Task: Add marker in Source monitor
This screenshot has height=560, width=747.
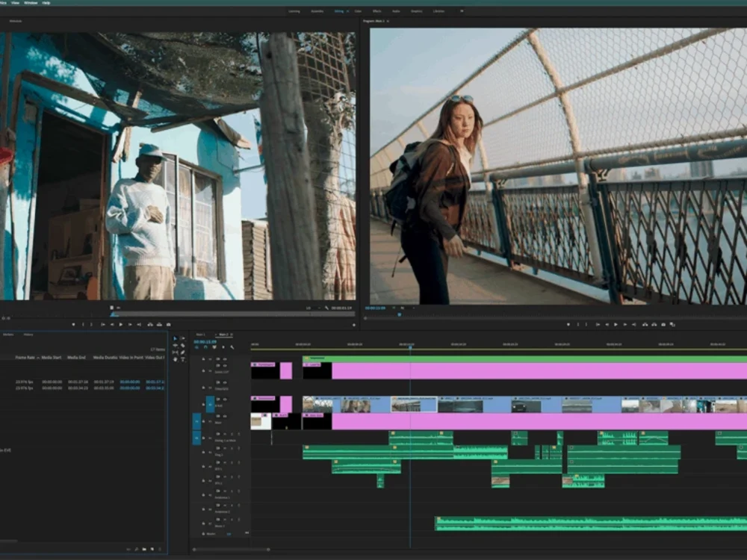Action: point(73,324)
